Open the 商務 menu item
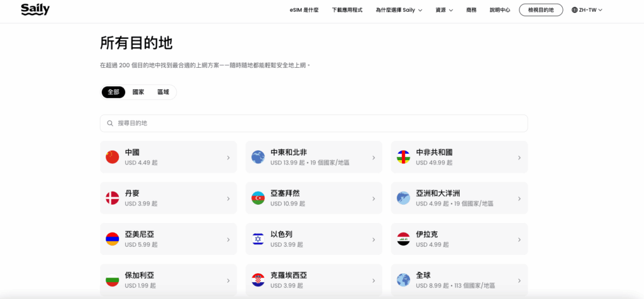 coord(472,10)
